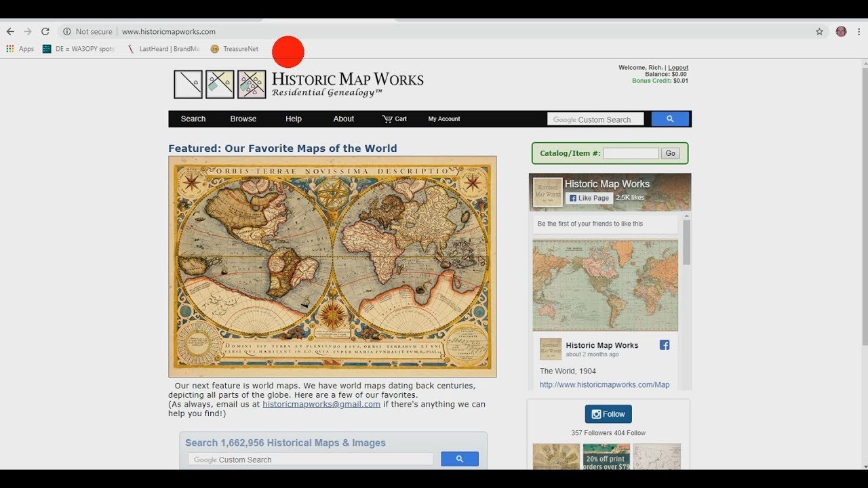This screenshot has width=868, height=488.
Task: Click the Historic Map Works logo
Action: click(298, 84)
